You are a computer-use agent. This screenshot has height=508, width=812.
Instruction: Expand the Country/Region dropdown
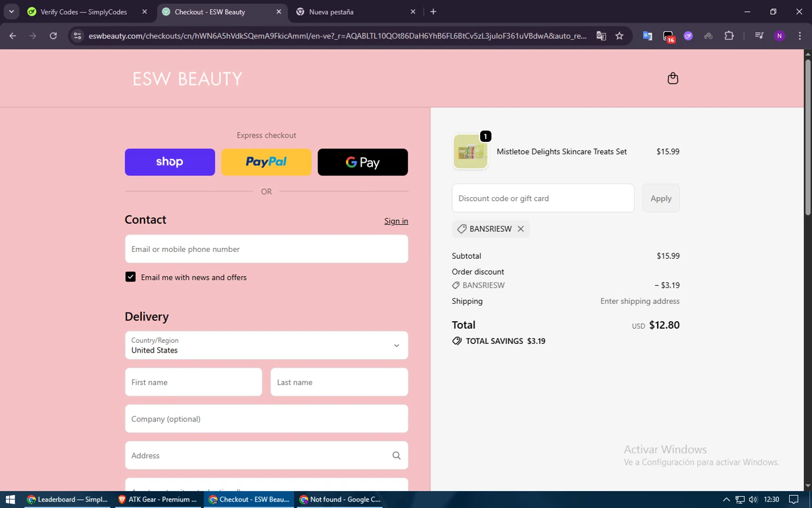click(266, 346)
